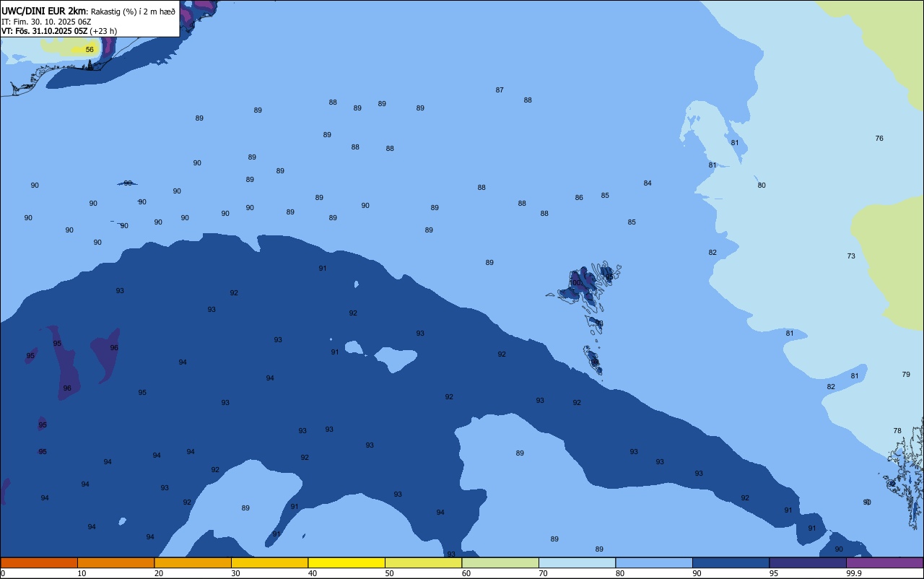
Task: Click the legend tick label "60"
Action: [466, 573]
